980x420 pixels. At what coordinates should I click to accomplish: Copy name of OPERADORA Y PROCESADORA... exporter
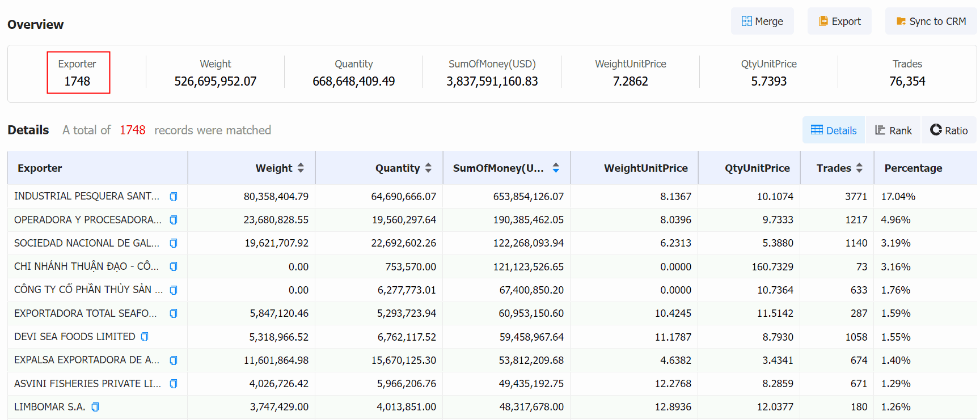[174, 220]
